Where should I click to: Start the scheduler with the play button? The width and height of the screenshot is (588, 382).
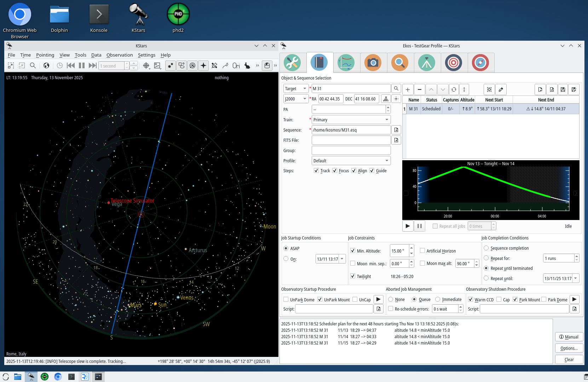click(x=408, y=226)
